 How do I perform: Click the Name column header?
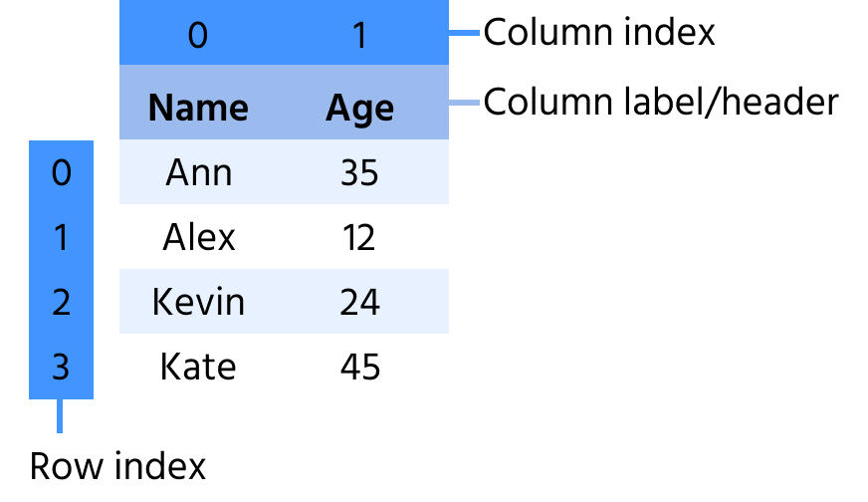click(x=198, y=107)
